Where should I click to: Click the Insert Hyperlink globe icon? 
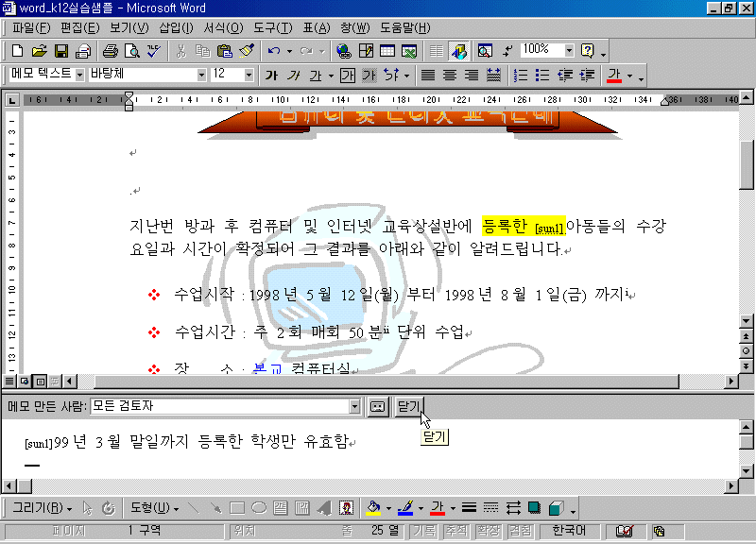tap(343, 50)
